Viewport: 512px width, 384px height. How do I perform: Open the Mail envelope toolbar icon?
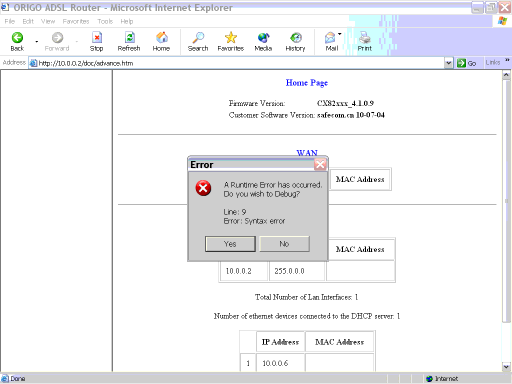click(330, 37)
